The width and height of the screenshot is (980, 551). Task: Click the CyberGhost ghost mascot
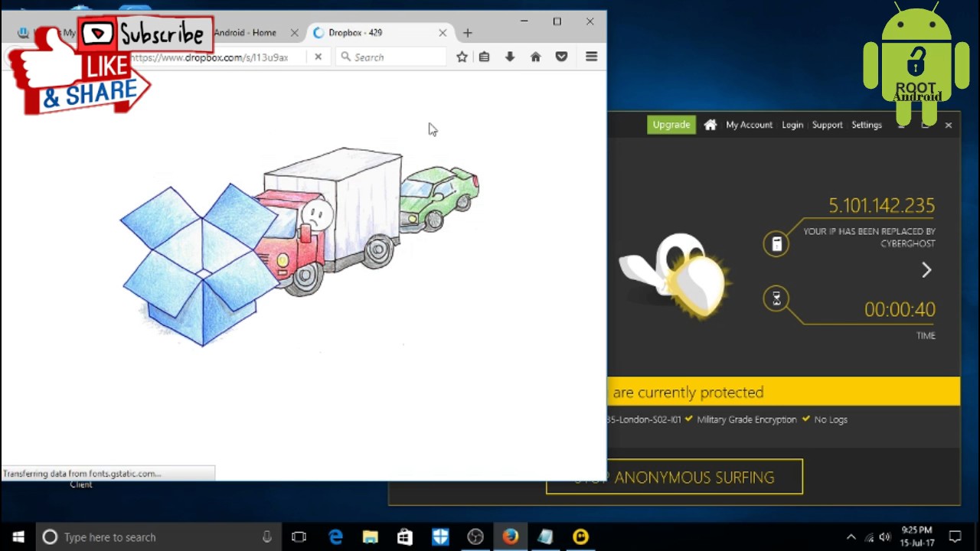click(x=675, y=275)
